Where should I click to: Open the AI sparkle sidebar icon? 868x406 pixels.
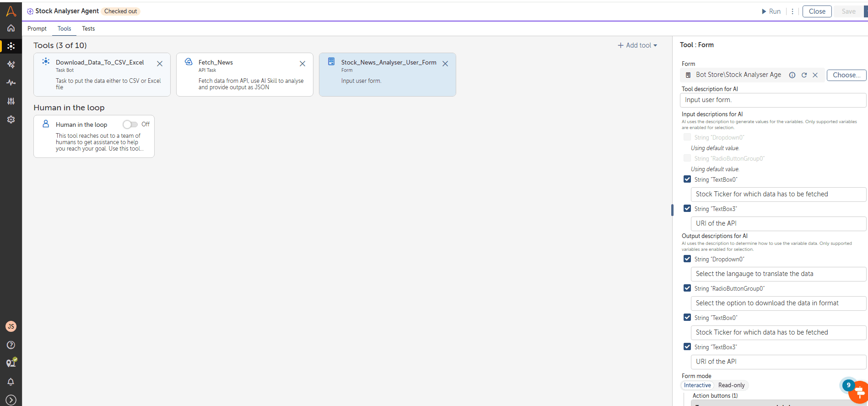click(x=11, y=65)
